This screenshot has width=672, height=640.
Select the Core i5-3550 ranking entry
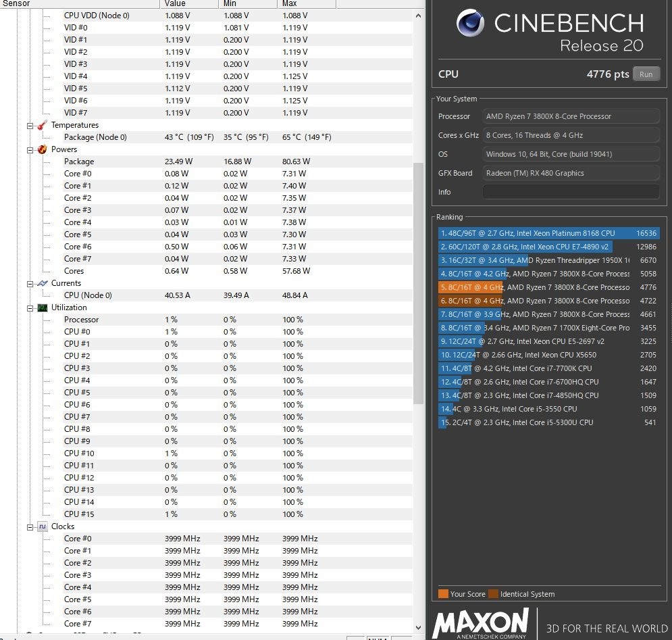(x=548, y=410)
